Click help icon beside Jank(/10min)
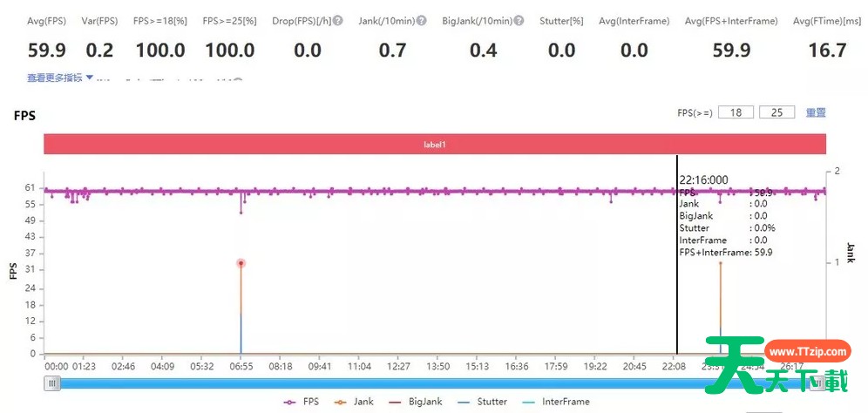Image resolution: width=868 pixels, height=413 pixels. [422, 21]
